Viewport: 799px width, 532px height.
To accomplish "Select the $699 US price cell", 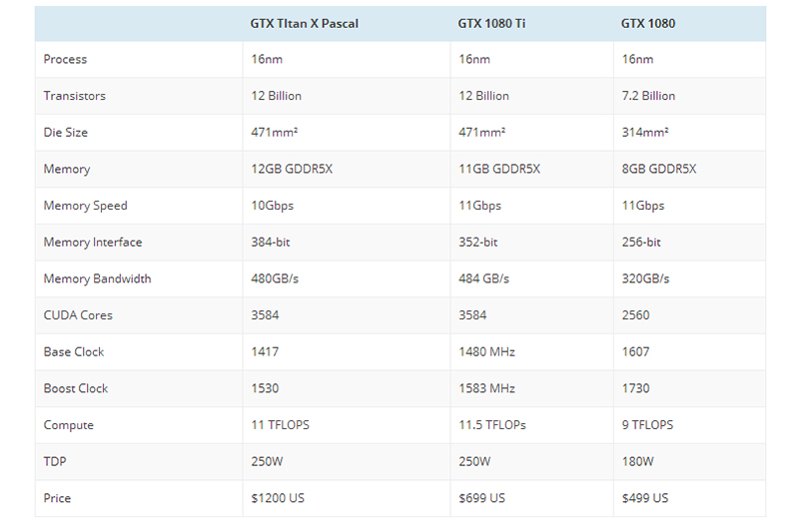I will (481, 498).
